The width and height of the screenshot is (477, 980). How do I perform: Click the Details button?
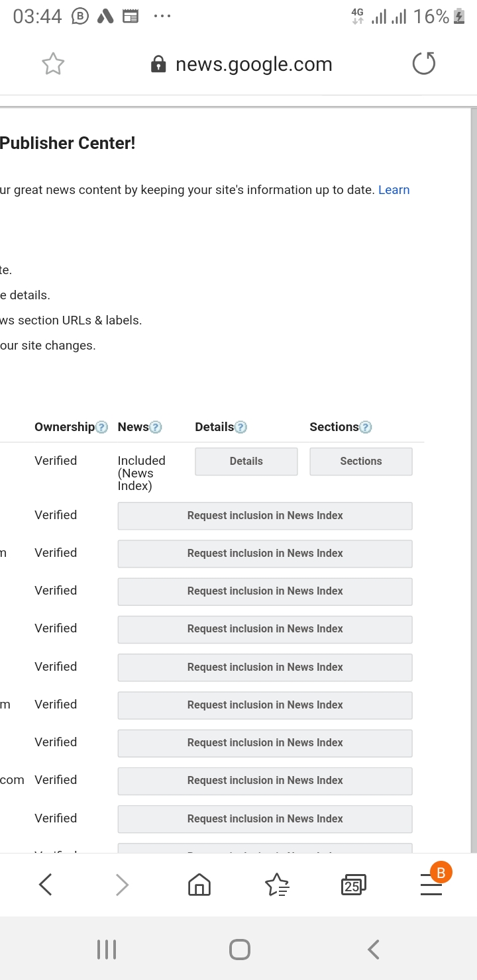246,462
